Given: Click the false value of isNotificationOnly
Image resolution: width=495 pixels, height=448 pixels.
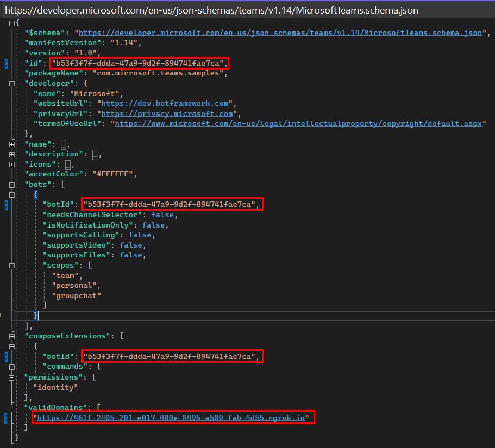Looking at the screenshot, I should point(153,225).
